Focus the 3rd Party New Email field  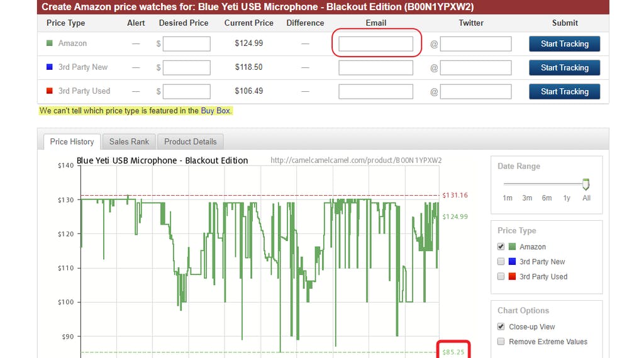[x=375, y=67]
